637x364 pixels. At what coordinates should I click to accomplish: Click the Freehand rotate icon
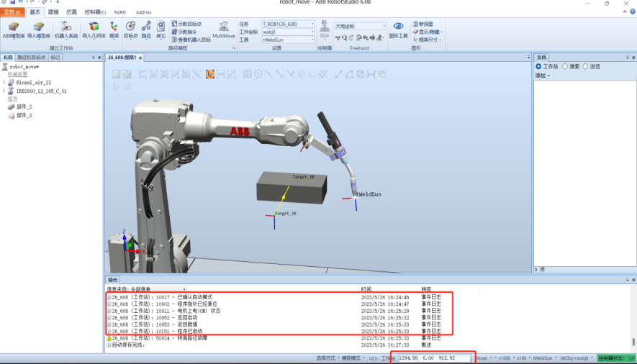(345, 37)
